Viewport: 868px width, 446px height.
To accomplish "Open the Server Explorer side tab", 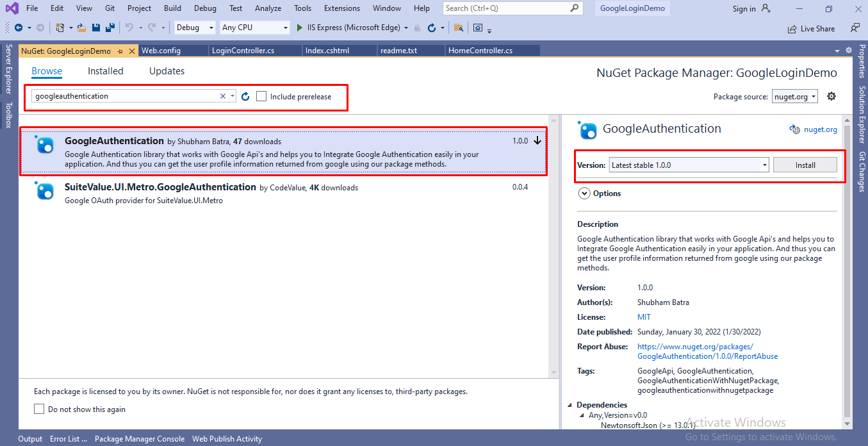I will 8,70.
